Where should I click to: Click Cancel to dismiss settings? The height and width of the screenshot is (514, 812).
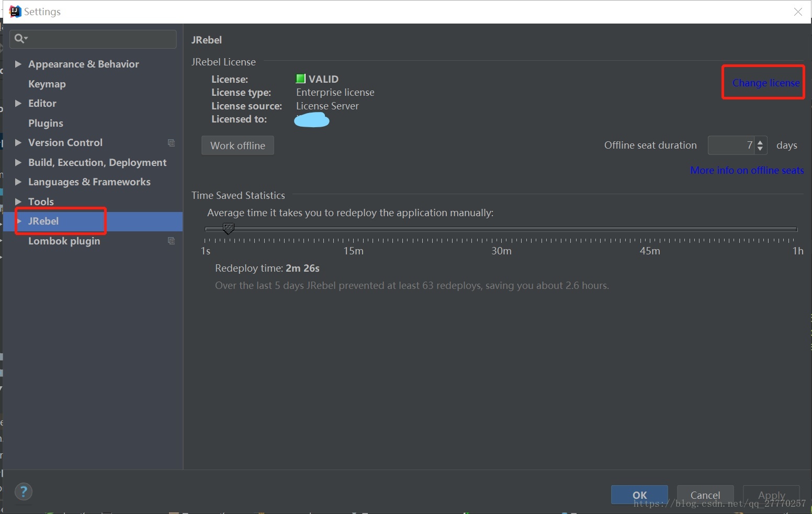point(705,495)
